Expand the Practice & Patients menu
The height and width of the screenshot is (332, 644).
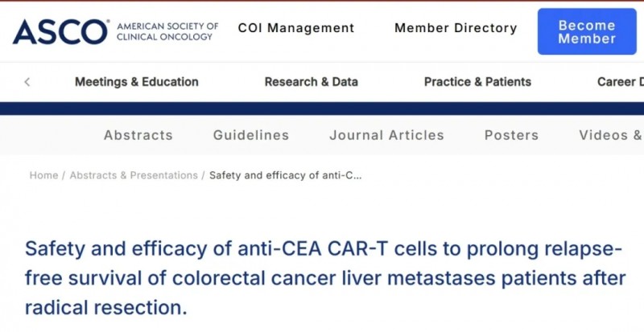pyautogui.click(x=477, y=82)
